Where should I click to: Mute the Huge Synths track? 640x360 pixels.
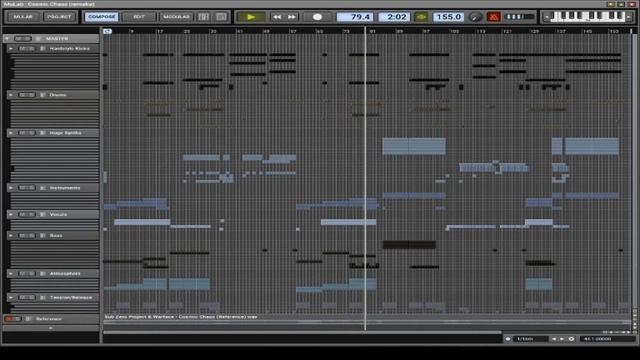pyautogui.click(x=23, y=133)
